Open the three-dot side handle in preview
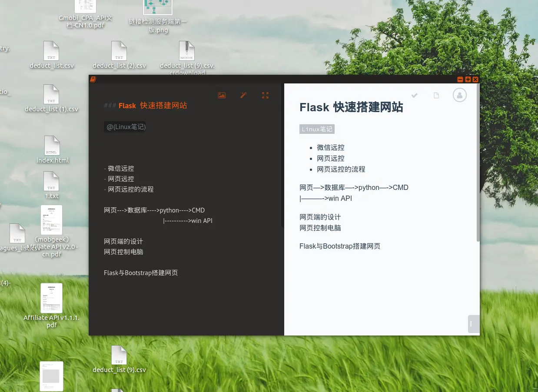 click(x=473, y=324)
